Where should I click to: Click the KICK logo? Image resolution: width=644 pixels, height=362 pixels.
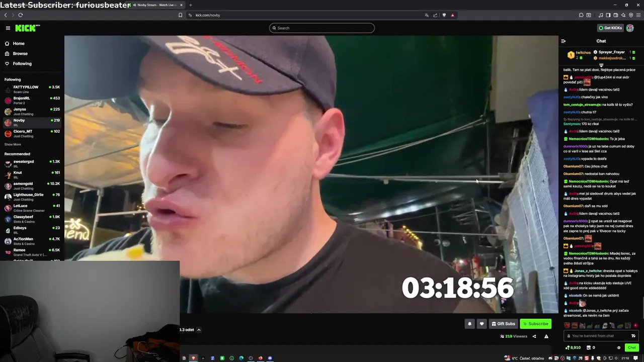[x=28, y=28]
